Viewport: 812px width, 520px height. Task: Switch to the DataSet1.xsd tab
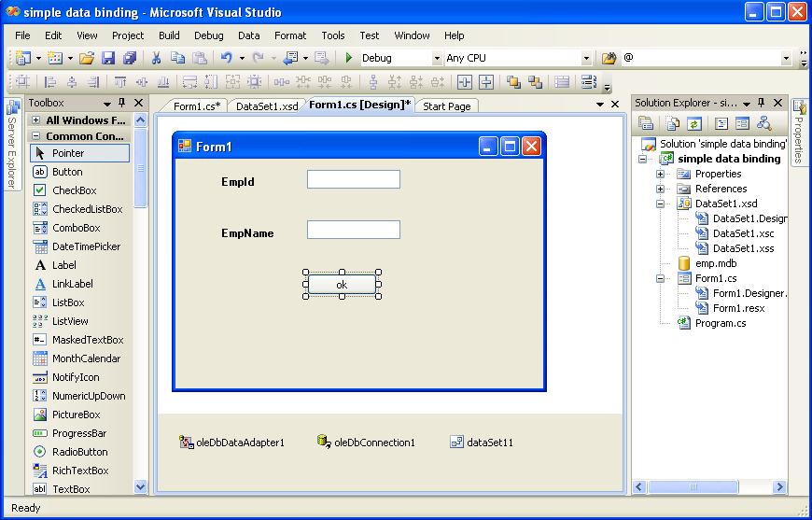tap(267, 106)
